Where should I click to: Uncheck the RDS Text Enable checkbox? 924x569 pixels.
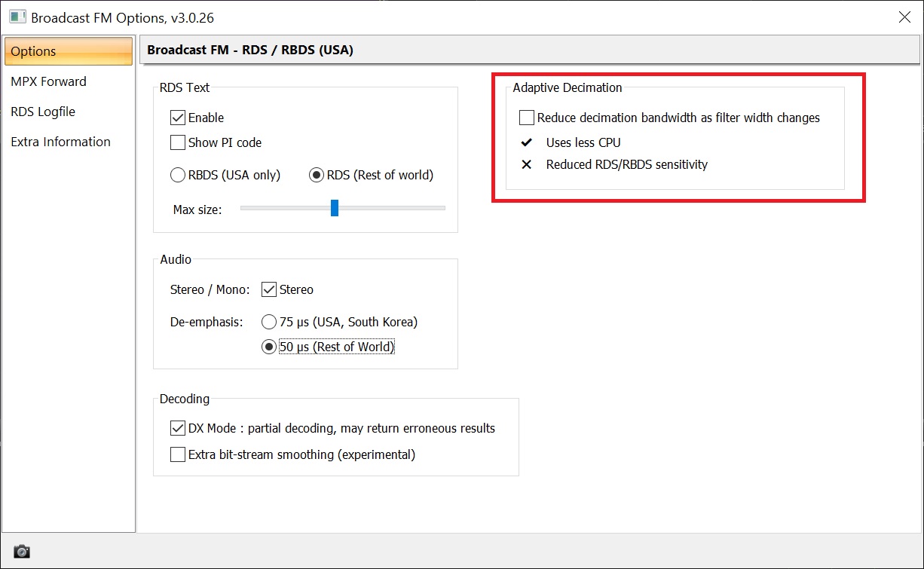178,118
